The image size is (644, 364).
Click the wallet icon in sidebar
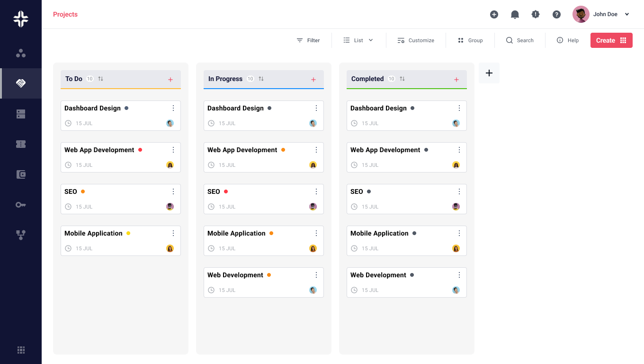21,174
